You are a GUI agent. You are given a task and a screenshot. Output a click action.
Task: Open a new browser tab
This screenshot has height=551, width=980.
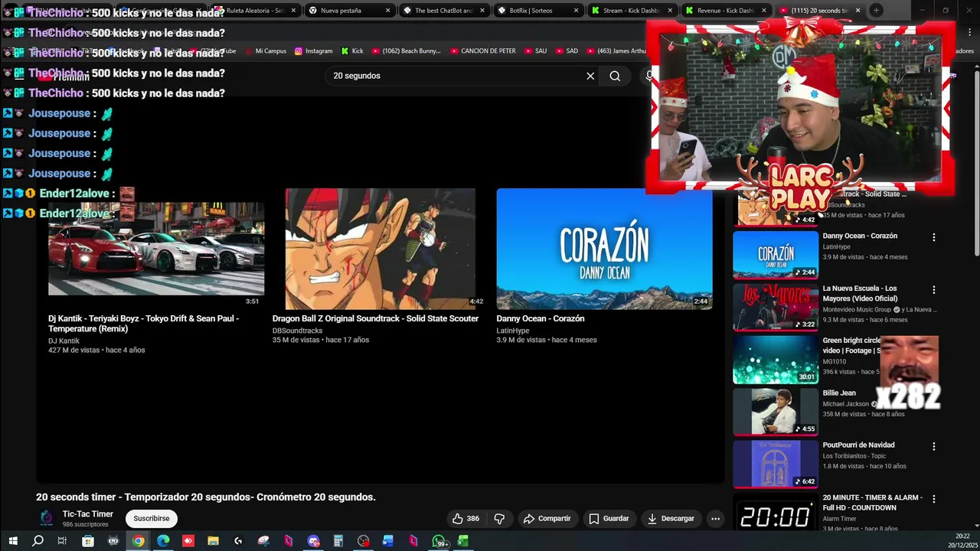[877, 11]
